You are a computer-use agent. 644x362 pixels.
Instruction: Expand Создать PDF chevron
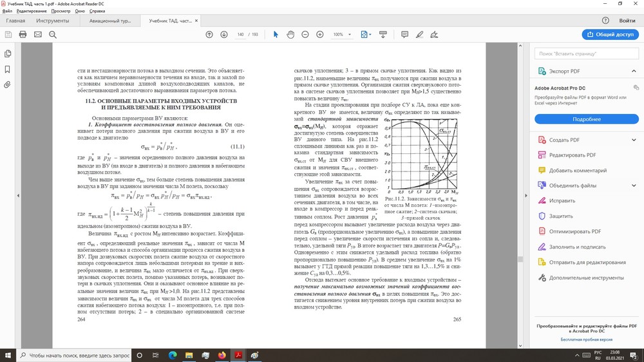click(x=634, y=140)
